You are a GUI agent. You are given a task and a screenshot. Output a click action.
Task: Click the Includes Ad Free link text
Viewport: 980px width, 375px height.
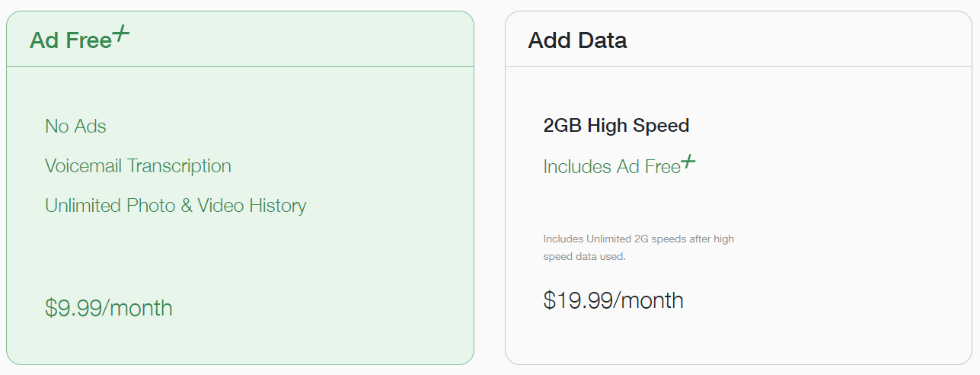[x=611, y=166]
